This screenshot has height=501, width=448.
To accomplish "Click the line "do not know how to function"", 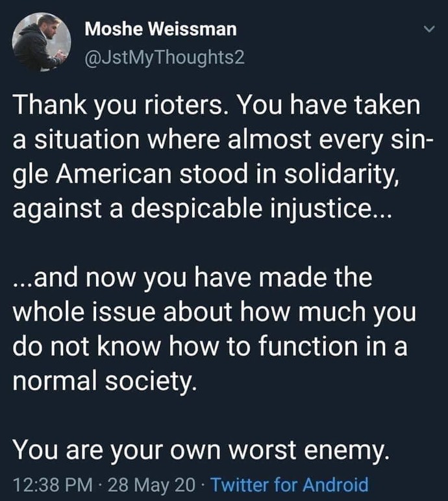I will (210, 347).
